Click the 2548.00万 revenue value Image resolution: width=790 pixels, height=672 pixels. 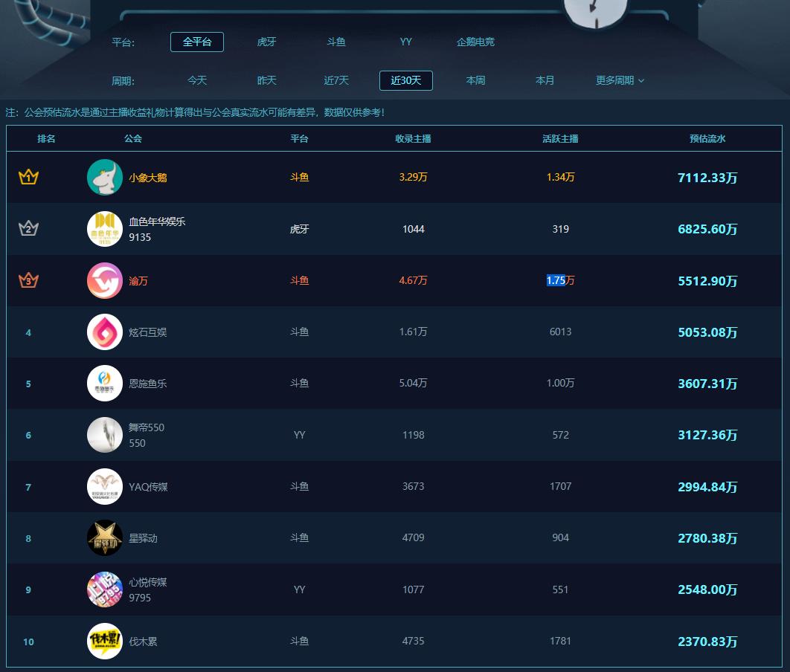(707, 589)
